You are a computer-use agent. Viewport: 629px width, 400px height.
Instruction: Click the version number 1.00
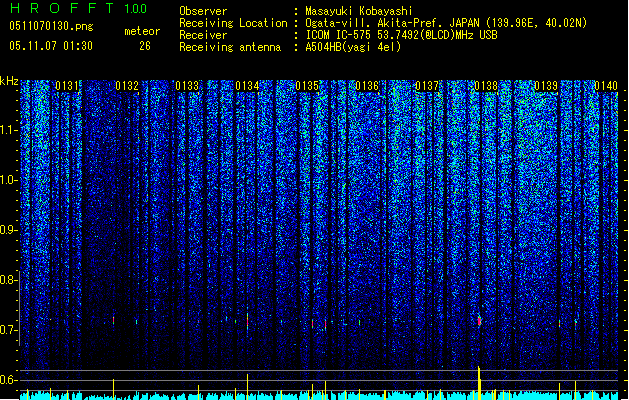tap(135, 9)
